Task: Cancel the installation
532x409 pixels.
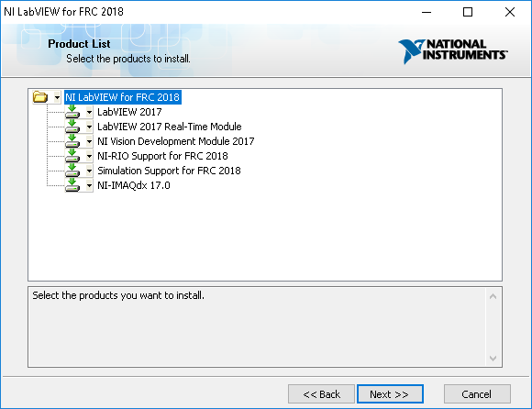Action: point(477,394)
